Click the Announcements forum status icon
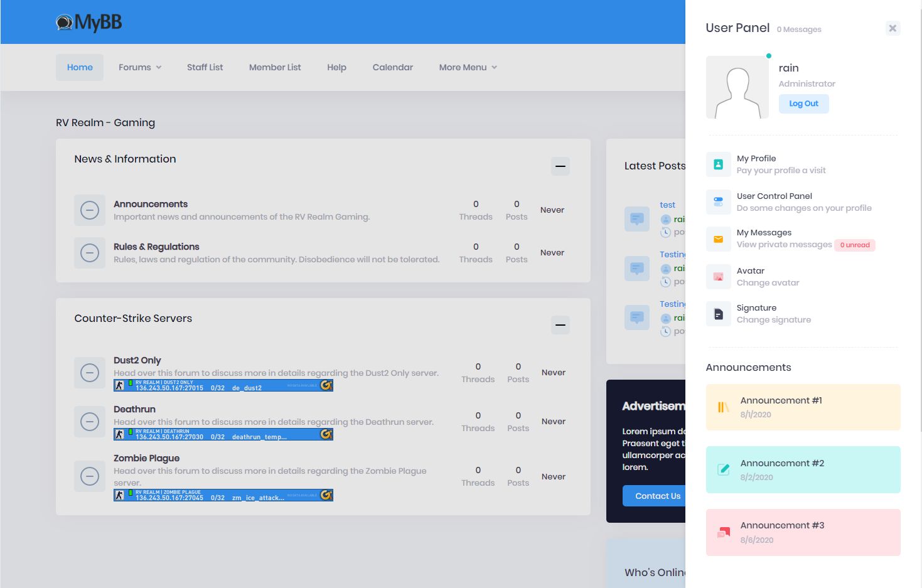 (90, 210)
